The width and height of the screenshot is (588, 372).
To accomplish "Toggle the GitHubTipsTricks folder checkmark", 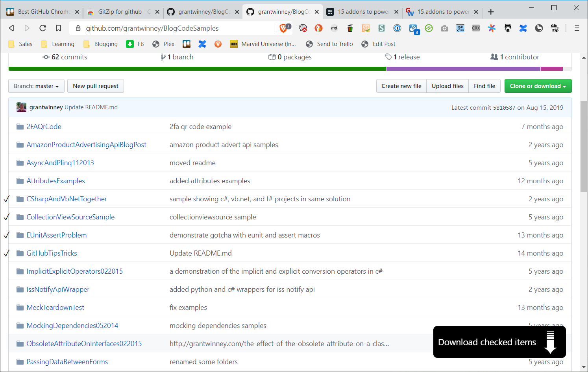I will (x=6, y=253).
